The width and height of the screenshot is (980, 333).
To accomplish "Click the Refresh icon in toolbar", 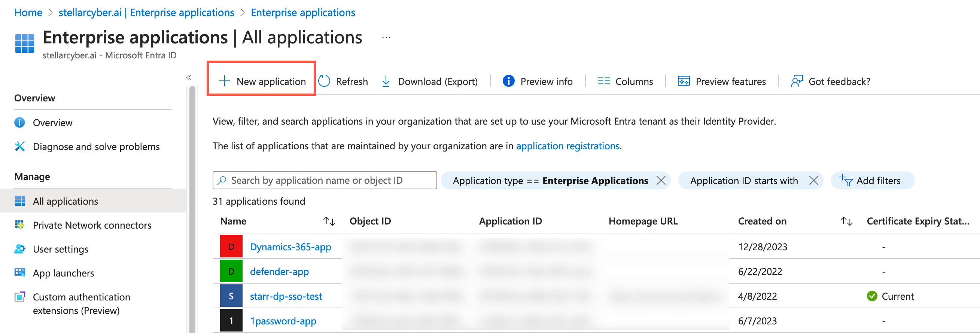I will [324, 81].
